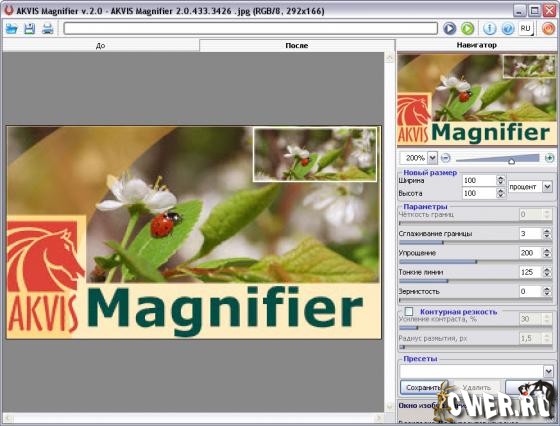The width and height of the screenshot is (560, 426).
Task: Click the Высота value field
Action: (x=479, y=193)
